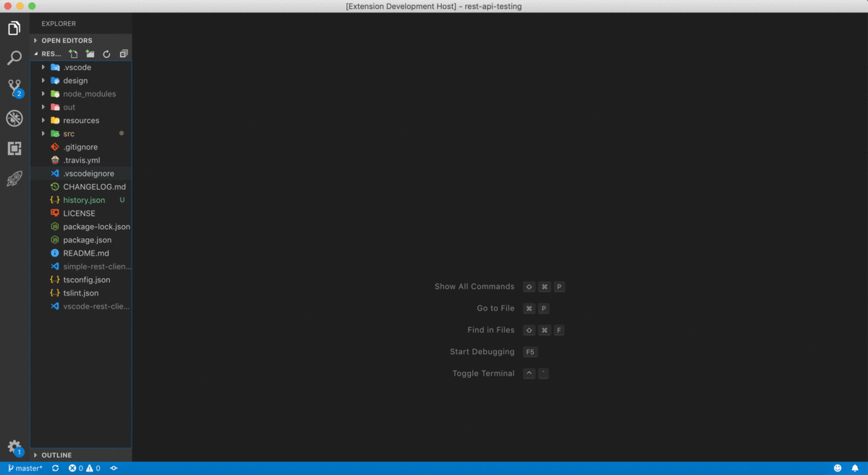Click the master* git branch indicator

(25, 468)
